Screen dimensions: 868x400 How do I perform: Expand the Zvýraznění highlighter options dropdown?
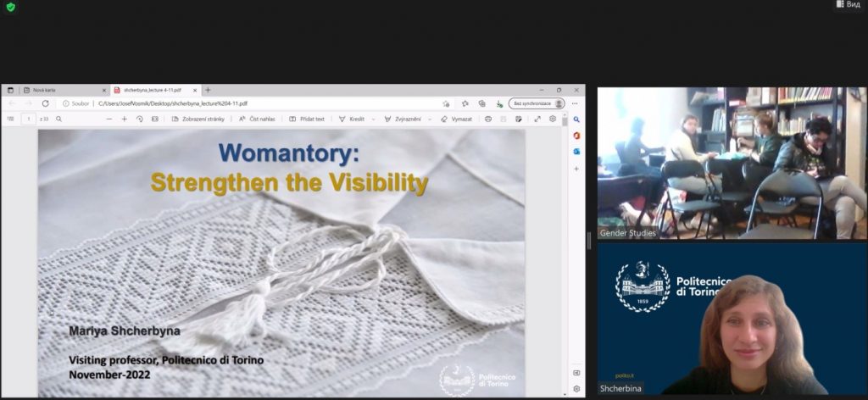[430, 119]
